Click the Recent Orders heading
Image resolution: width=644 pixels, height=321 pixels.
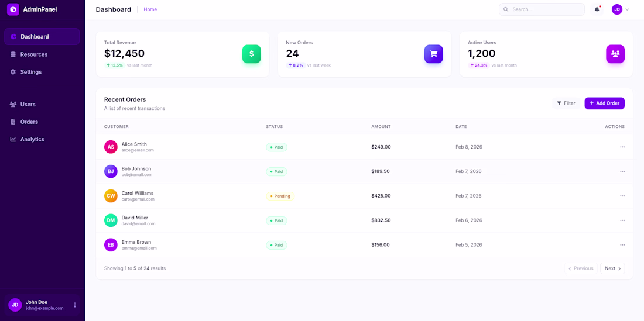click(125, 99)
